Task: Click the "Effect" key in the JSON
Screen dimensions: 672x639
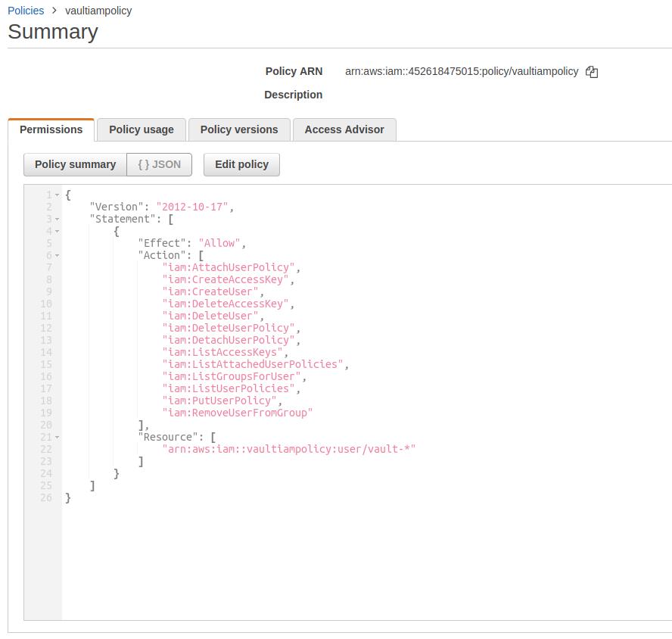Action: pyautogui.click(x=162, y=243)
